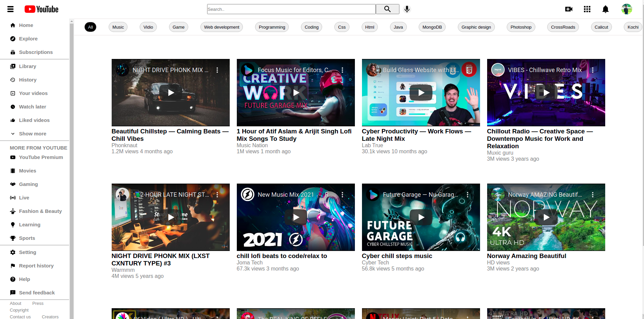
Task: Open options menu on NIGHT DRIVE PHONK MIX video
Action: 217,70
